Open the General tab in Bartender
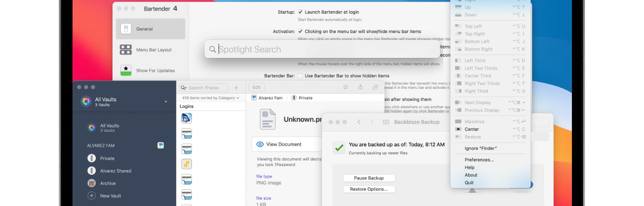 coord(150,29)
